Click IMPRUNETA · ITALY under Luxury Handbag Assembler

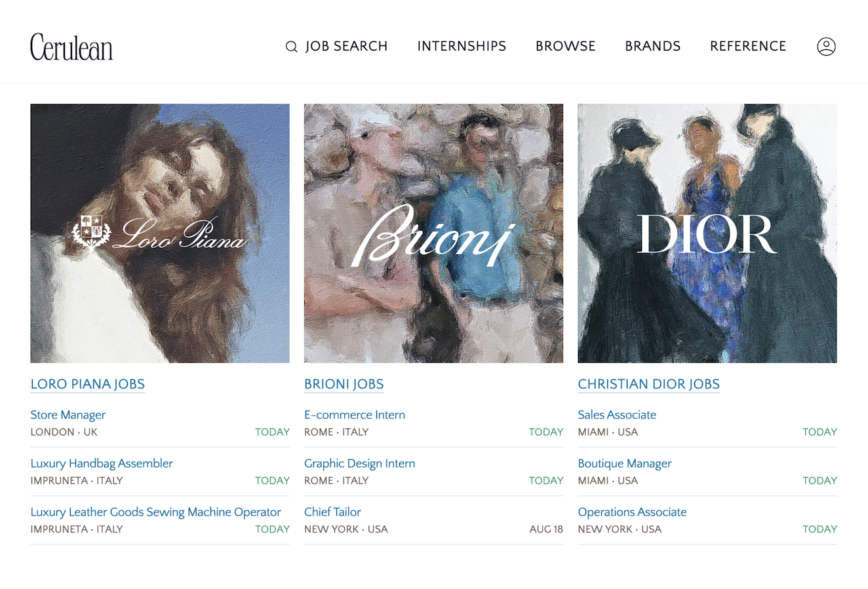coord(77,480)
